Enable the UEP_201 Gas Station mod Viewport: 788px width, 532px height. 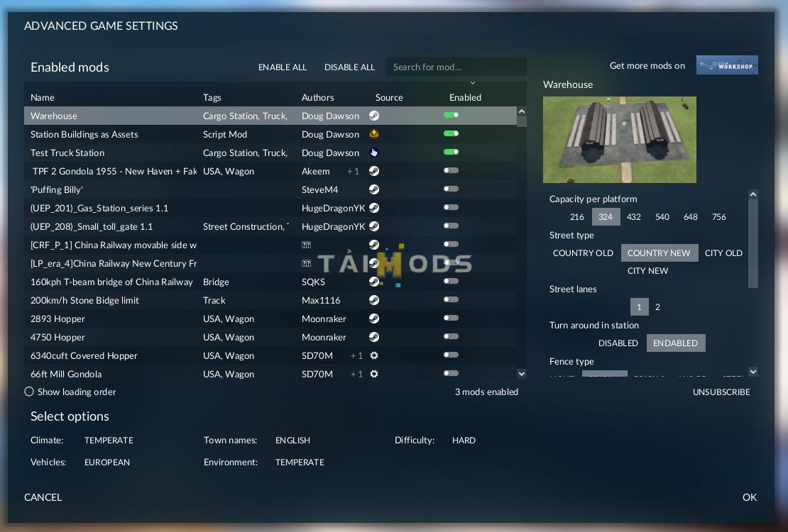(x=451, y=207)
